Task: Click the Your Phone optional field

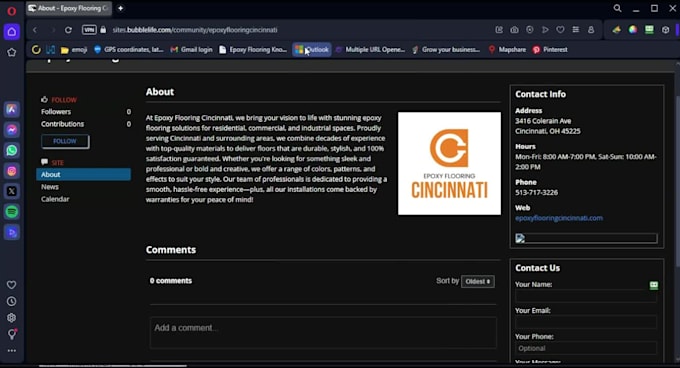Action: (586, 348)
